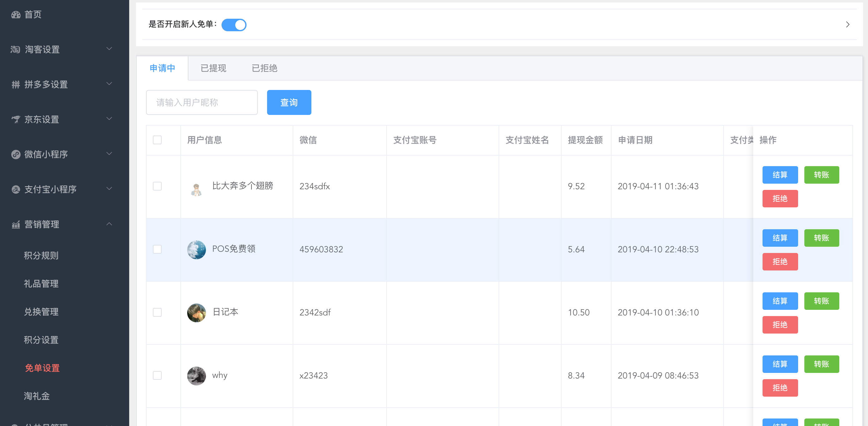Check the select-all checkbox in table header
Image resolution: width=868 pixels, height=426 pixels.
157,140
